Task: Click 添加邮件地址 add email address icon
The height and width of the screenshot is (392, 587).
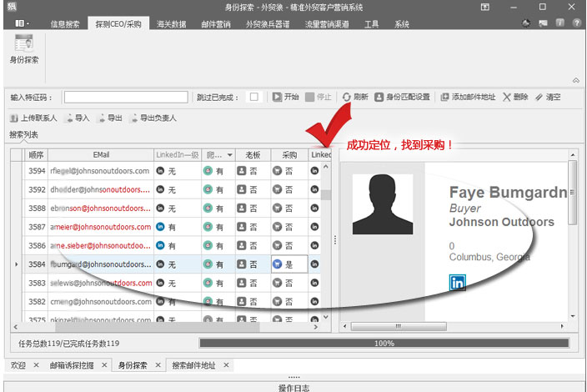Action: click(444, 97)
